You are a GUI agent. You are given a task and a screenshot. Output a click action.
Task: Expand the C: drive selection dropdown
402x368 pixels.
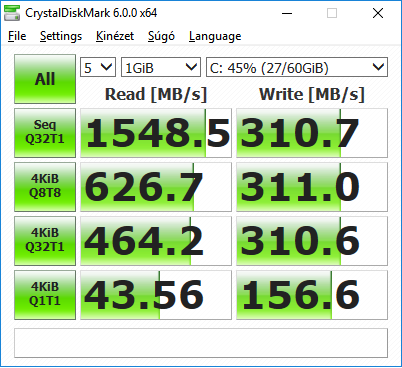tap(297, 67)
